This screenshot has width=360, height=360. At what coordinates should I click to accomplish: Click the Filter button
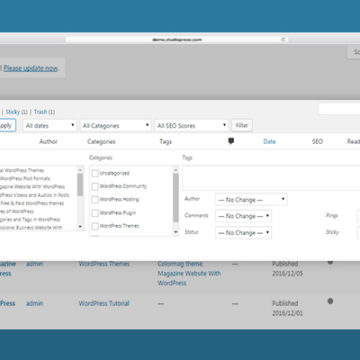[x=242, y=126]
